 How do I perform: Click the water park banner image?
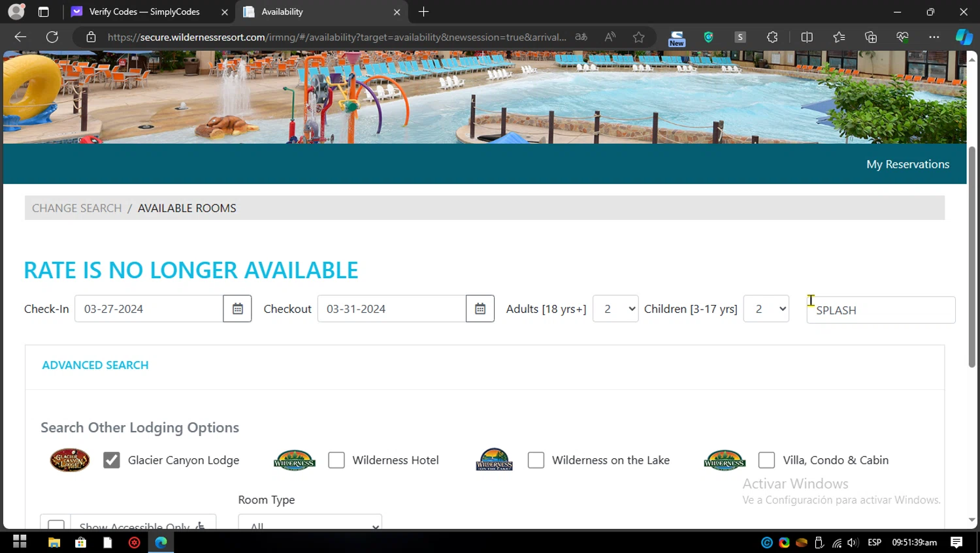[485, 97]
